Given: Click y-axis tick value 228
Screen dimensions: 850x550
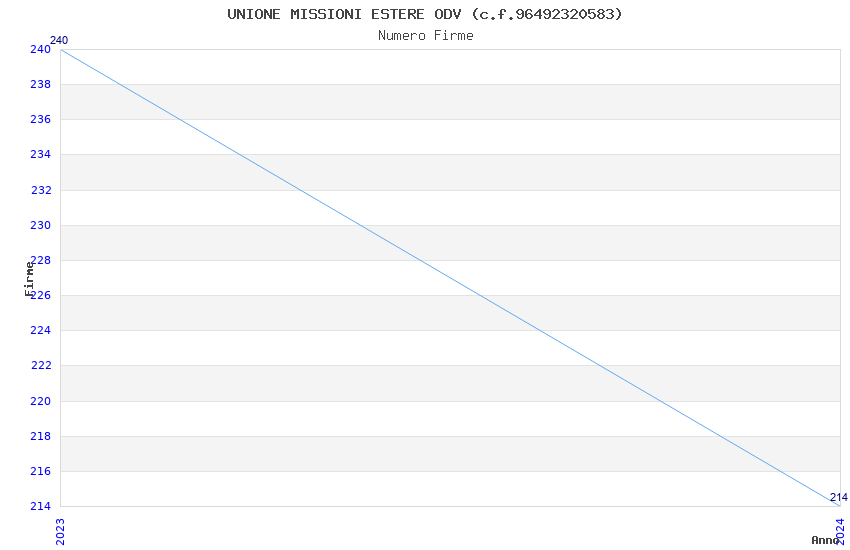Looking at the screenshot, I should tap(40, 261).
